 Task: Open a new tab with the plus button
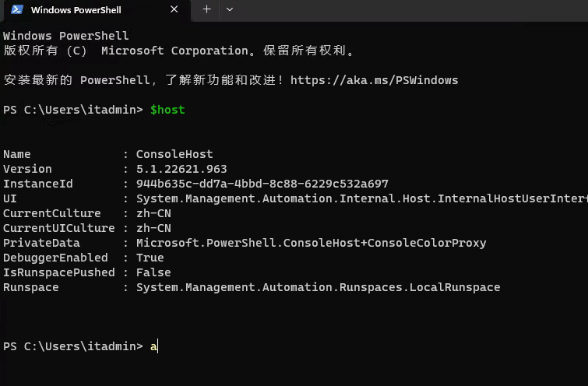(206, 9)
